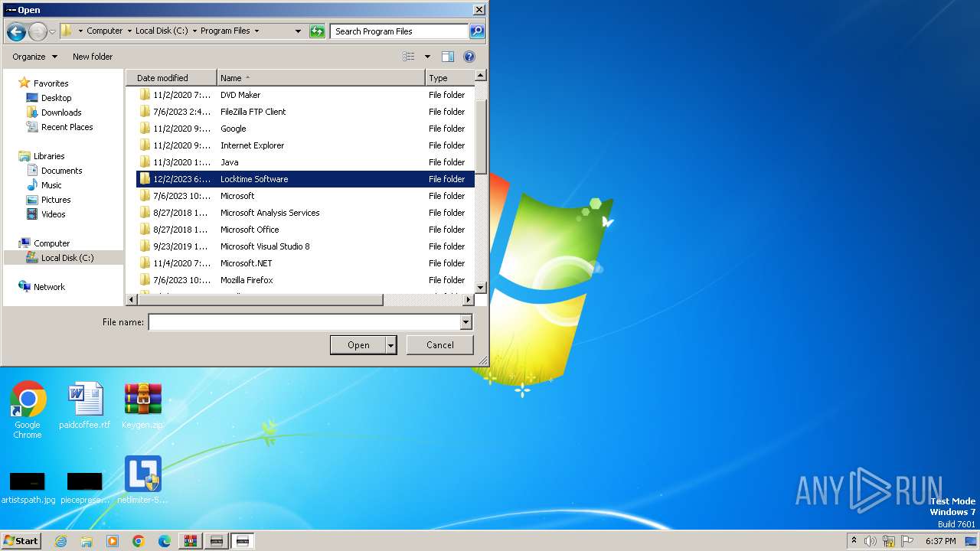The height and width of the screenshot is (551, 980).
Task: Open the Videos library
Action: click(53, 214)
